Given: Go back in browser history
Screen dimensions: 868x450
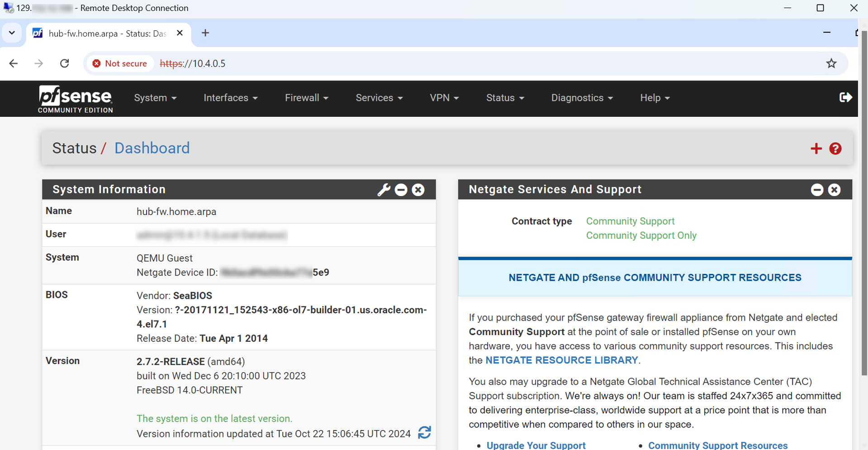Looking at the screenshot, I should pos(14,63).
